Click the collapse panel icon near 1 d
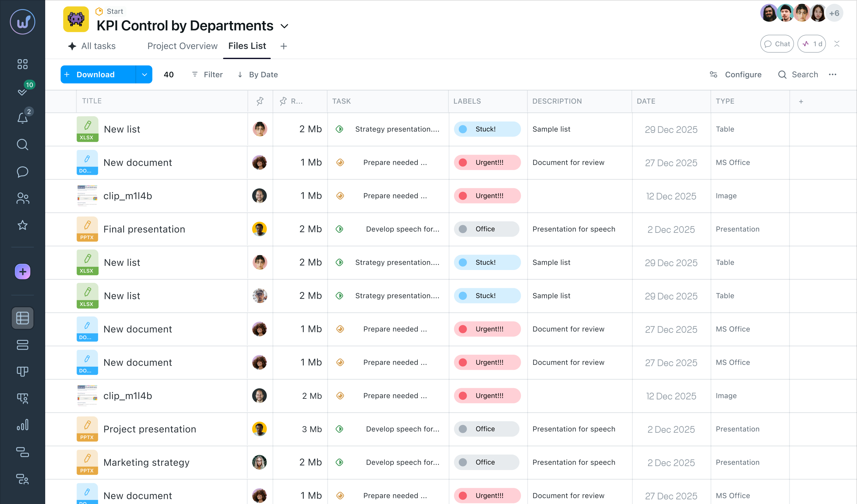This screenshot has height=504, width=857. pyautogui.click(x=837, y=44)
